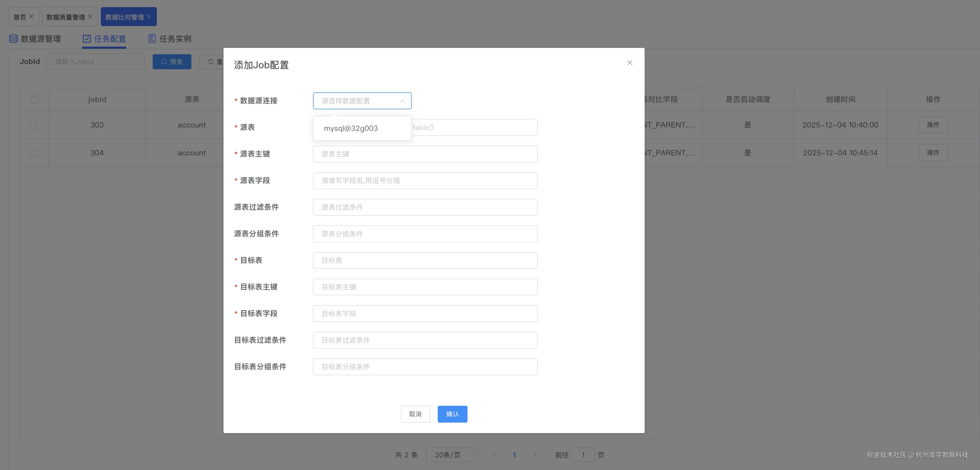
Task: Switch to 数据质量管理 top tab
Action: (66, 17)
